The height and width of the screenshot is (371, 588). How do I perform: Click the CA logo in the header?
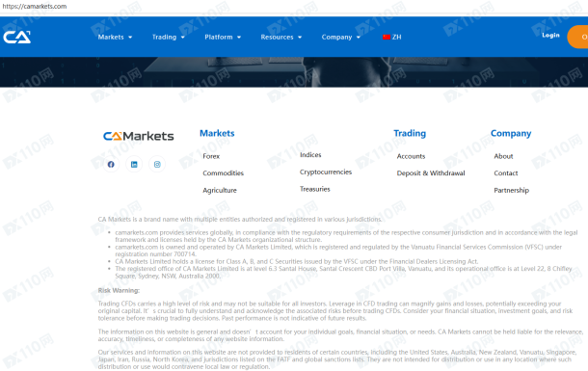[x=17, y=37]
